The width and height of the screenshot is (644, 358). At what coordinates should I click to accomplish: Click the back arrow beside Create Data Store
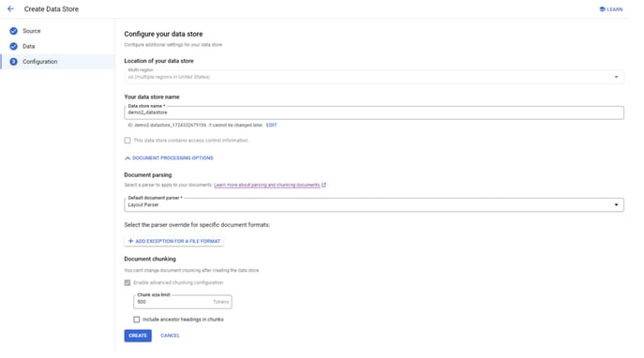(10, 8)
